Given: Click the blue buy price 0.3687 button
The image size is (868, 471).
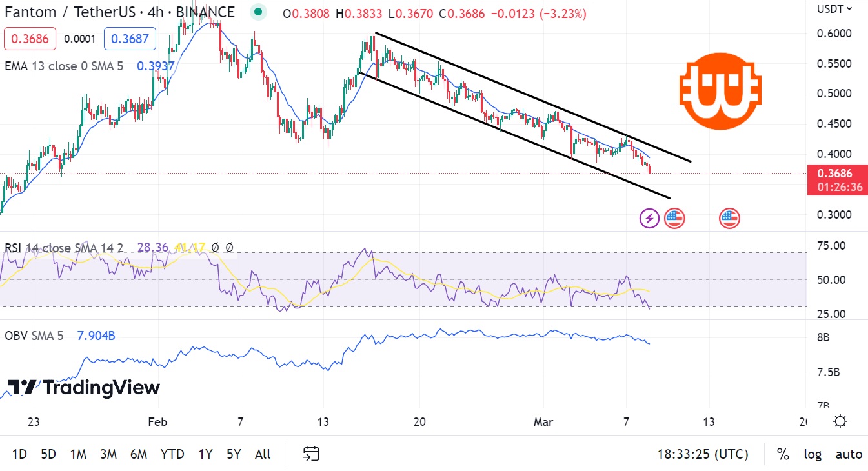Looking at the screenshot, I should [130, 39].
